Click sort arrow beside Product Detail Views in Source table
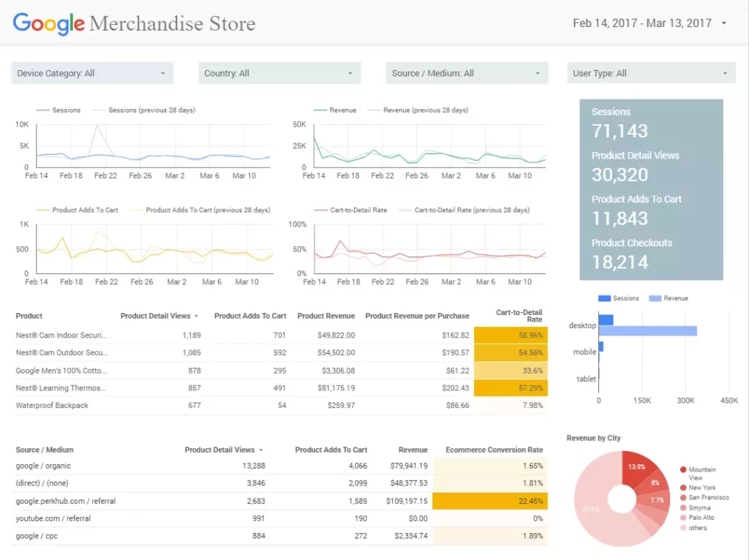Screen dimensions: 749x560 (261, 450)
